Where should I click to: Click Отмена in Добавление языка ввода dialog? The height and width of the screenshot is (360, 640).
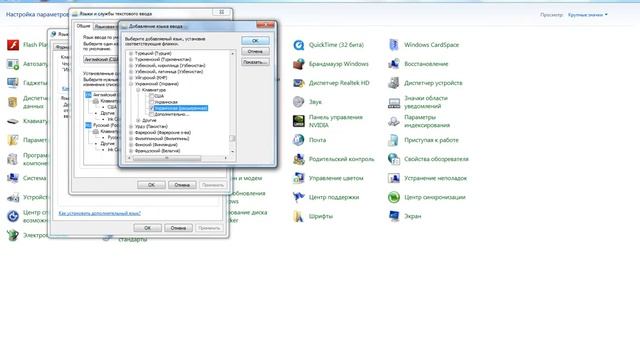255,51
